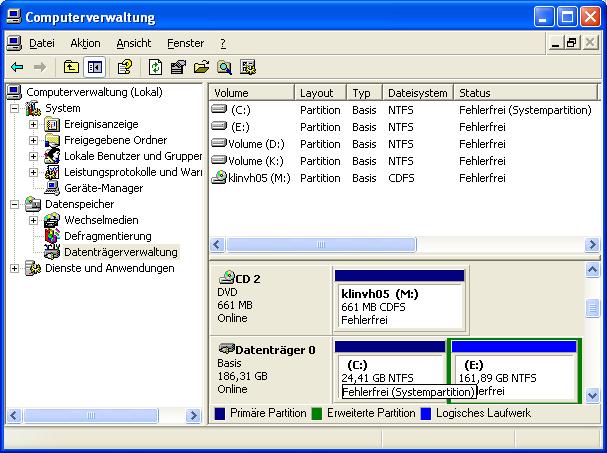Image resolution: width=607 pixels, height=453 pixels.
Task: Expand the Wechselmedien tree node
Action: (x=33, y=220)
